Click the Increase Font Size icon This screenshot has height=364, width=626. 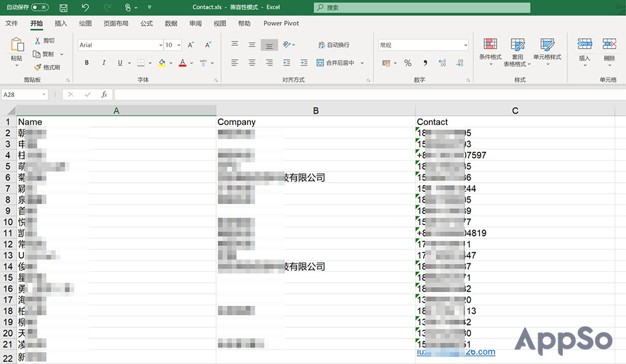click(191, 45)
